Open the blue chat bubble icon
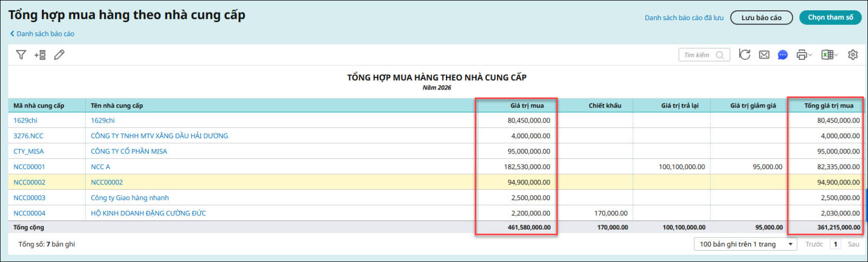This screenshot has width=868, height=262. coord(782,55)
